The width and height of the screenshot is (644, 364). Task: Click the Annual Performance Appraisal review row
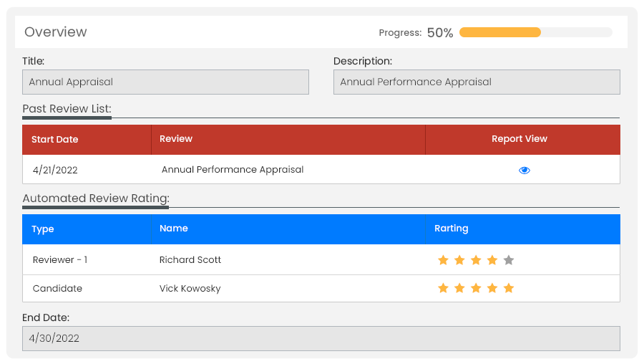[x=321, y=169]
